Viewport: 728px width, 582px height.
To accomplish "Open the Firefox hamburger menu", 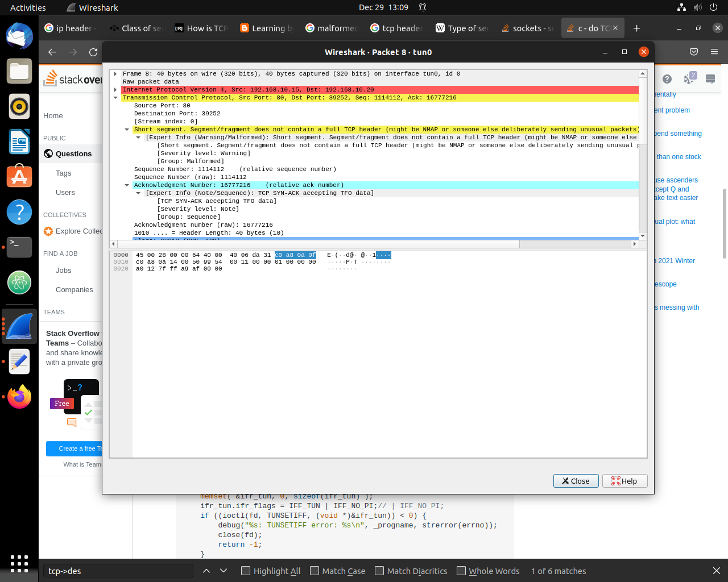I will [x=714, y=52].
